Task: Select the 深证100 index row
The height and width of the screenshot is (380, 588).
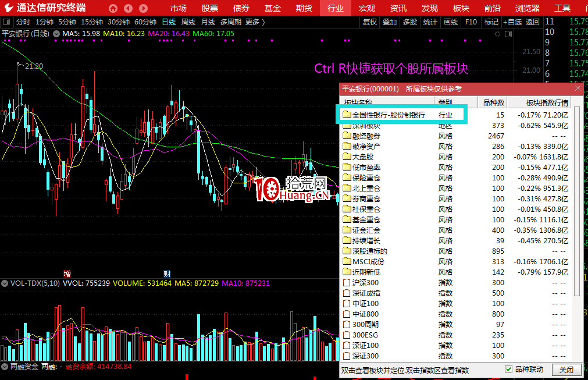Action: click(457, 346)
